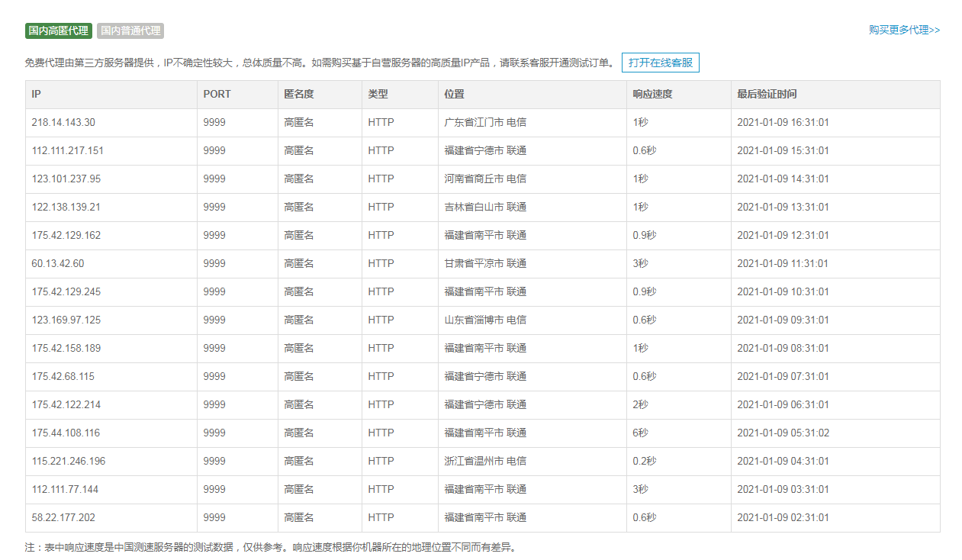Select IP address 123.101.237.95
This screenshot has height=560, width=962.
click(x=66, y=179)
